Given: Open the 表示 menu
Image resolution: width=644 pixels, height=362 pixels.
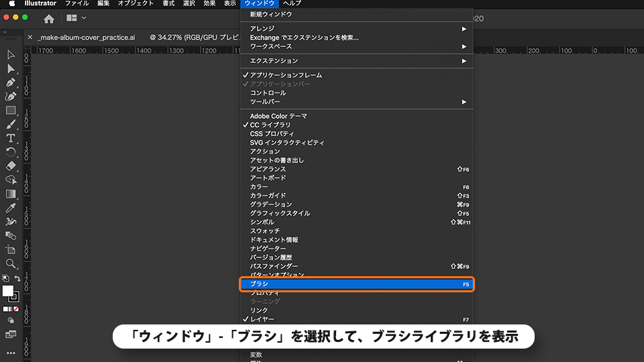Looking at the screenshot, I should pyautogui.click(x=230, y=3).
